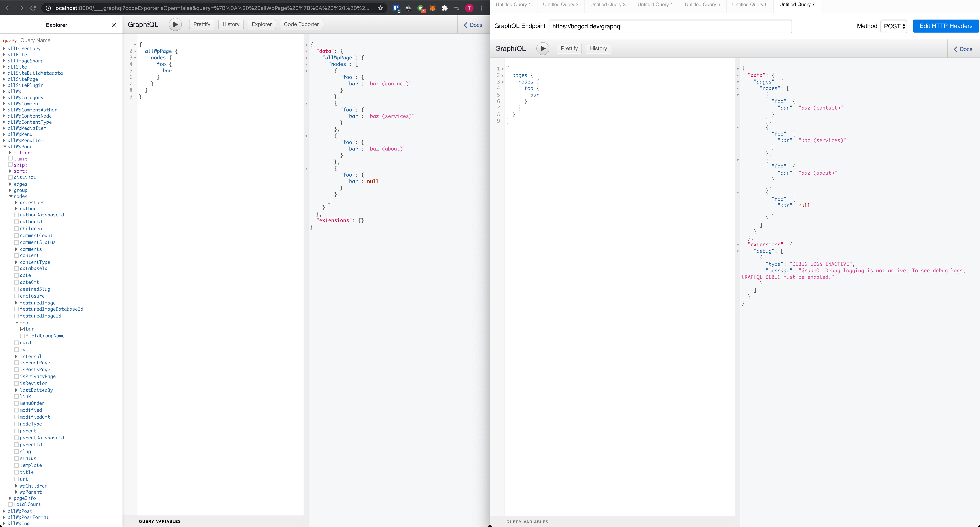Run the query in left GraphiQL
This screenshot has width=980, height=527.
pyautogui.click(x=175, y=24)
